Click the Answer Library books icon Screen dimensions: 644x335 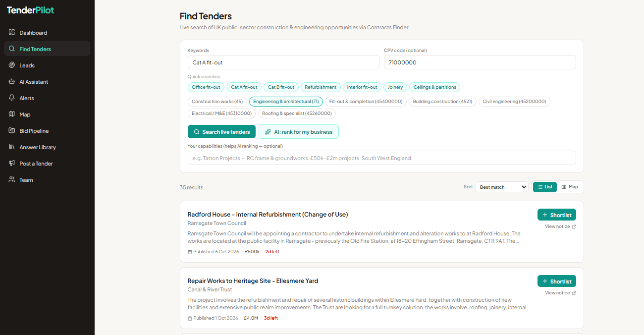tap(12, 147)
